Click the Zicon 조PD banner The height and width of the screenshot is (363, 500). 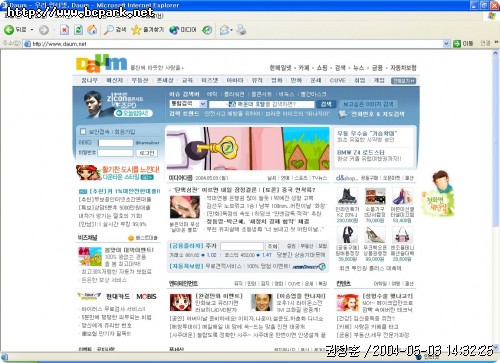coord(118,105)
